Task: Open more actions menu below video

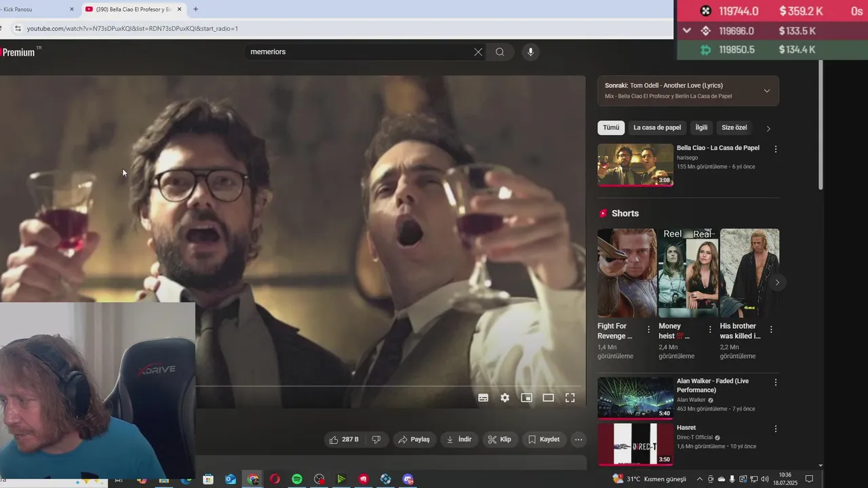Action: (x=578, y=439)
